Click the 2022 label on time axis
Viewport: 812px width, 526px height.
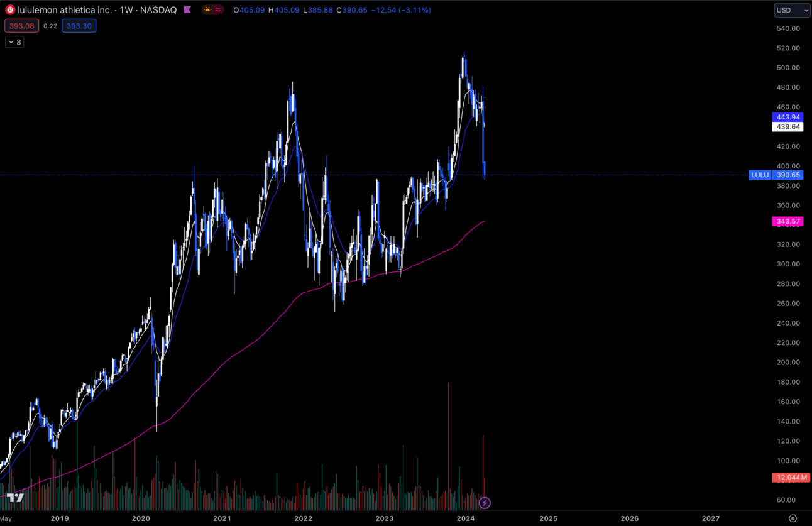point(303,518)
